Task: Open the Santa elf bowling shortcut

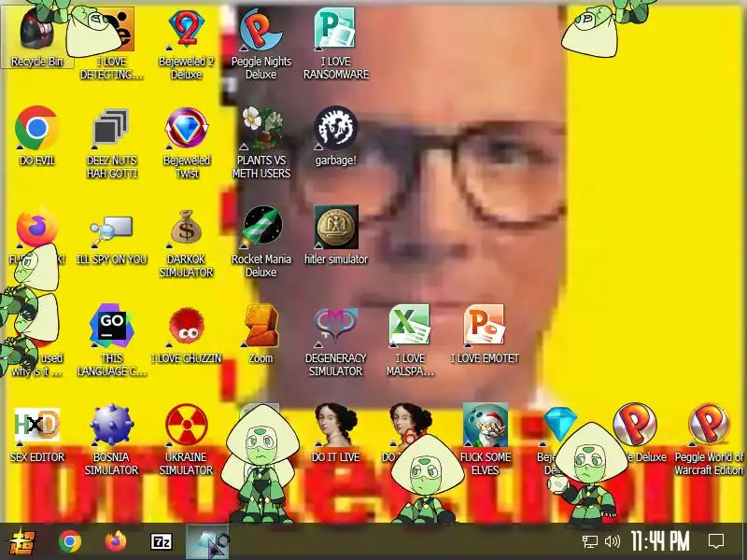Action: pyautogui.click(x=485, y=439)
